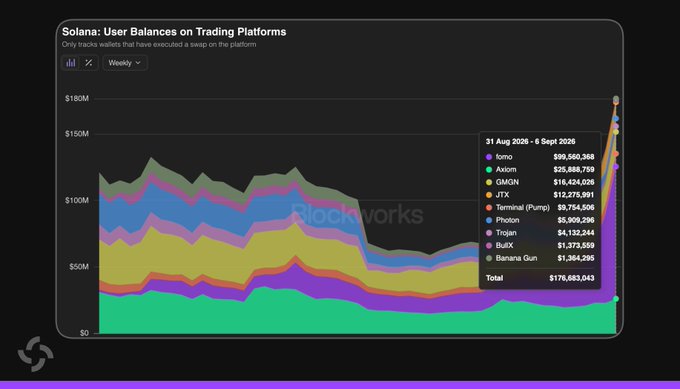680x389 pixels.
Task: Click the Blockworks logo in bottom corner
Action: [36, 354]
